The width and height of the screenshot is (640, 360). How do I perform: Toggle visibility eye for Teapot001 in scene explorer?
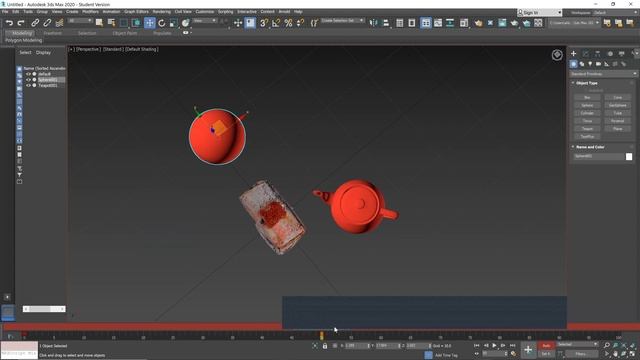pos(28,86)
